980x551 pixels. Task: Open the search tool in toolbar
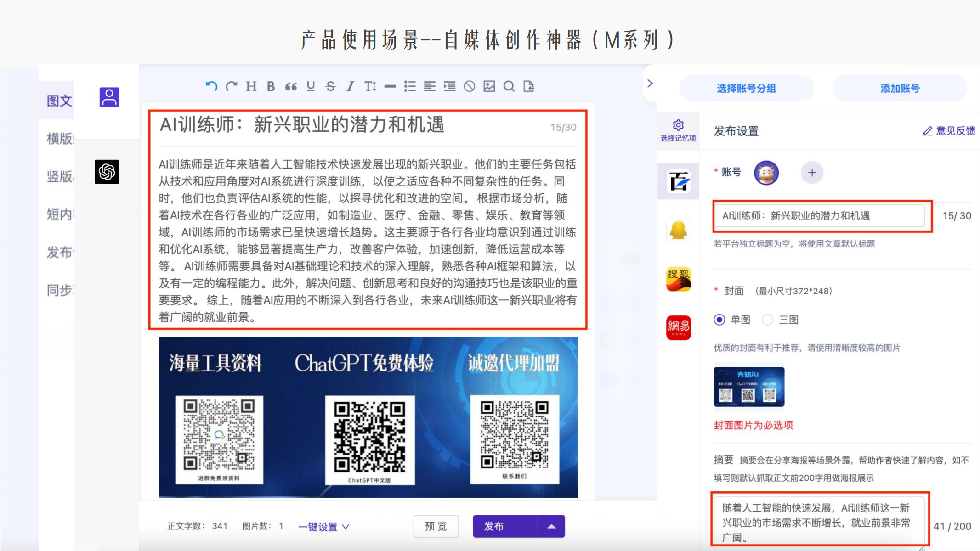pyautogui.click(x=509, y=86)
